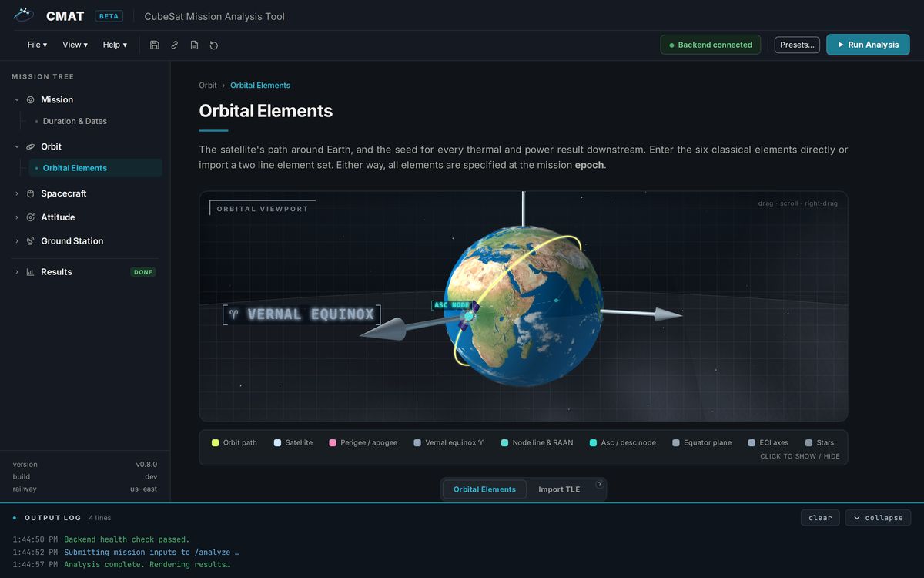
Task: Click the log line 'Analysis complete. Rendering results…'
Action: [147, 564]
